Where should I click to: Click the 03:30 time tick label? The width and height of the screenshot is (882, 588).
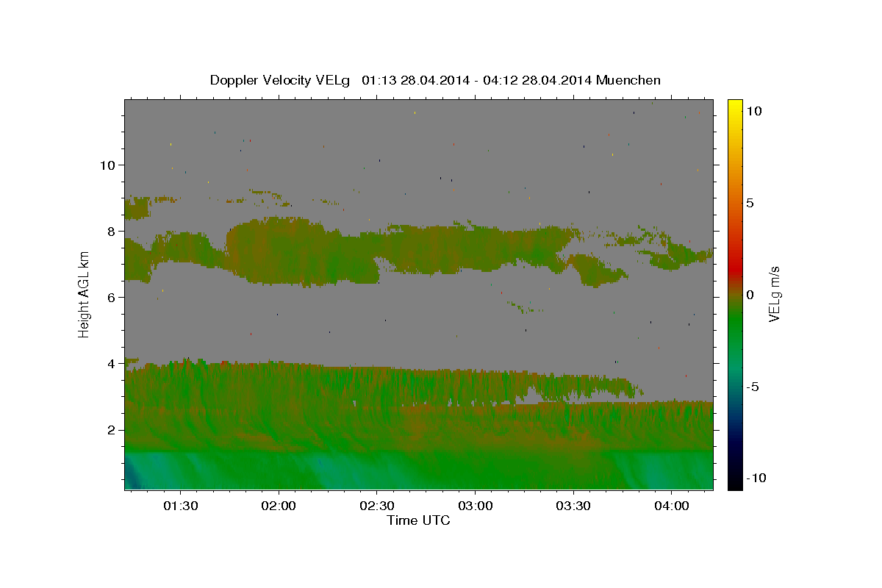point(573,506)
